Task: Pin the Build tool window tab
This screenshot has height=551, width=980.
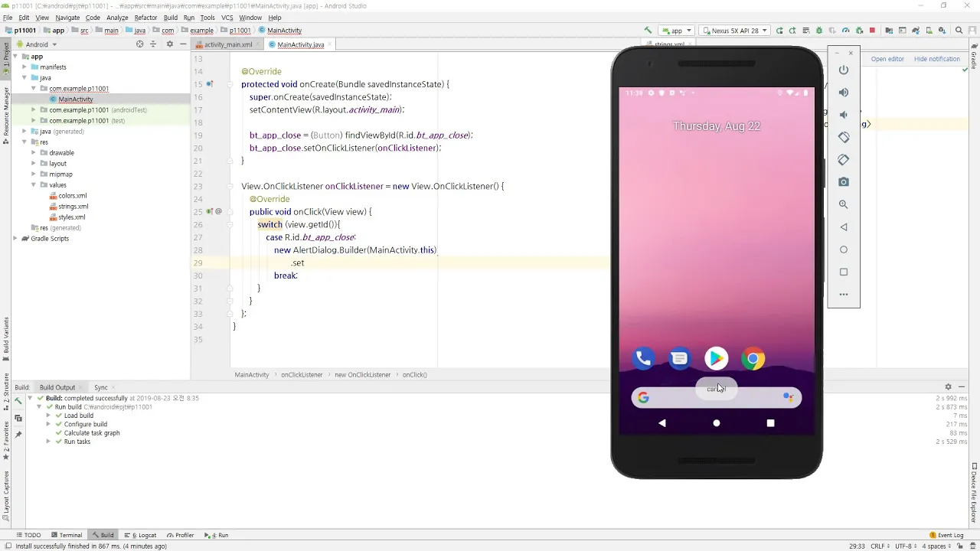Action: pos(18,433)
